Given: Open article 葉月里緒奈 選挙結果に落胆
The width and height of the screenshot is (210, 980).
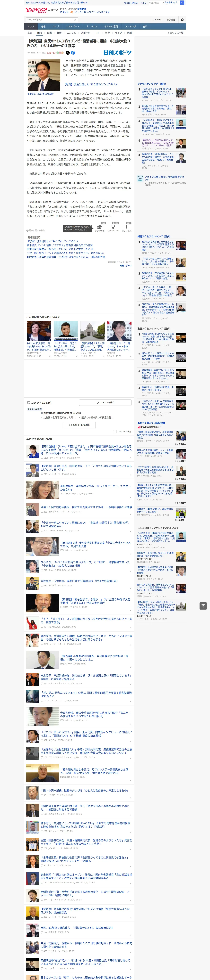Looking at the screenshot, I should [x=96, y=488].
